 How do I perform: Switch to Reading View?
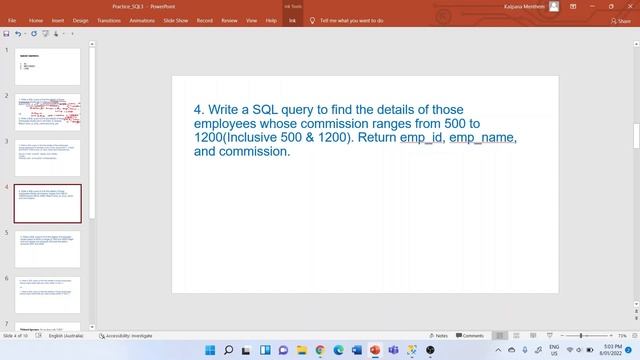click(533, 336)
